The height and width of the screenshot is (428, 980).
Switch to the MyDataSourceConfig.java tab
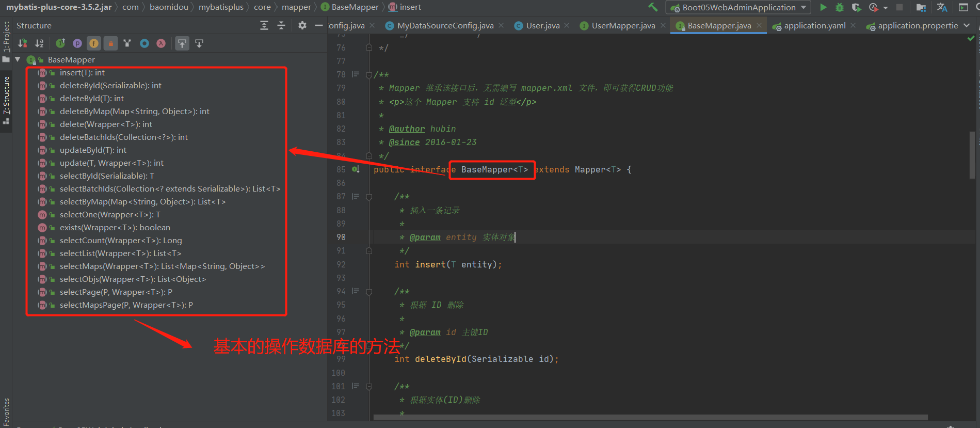coord(445,26)
